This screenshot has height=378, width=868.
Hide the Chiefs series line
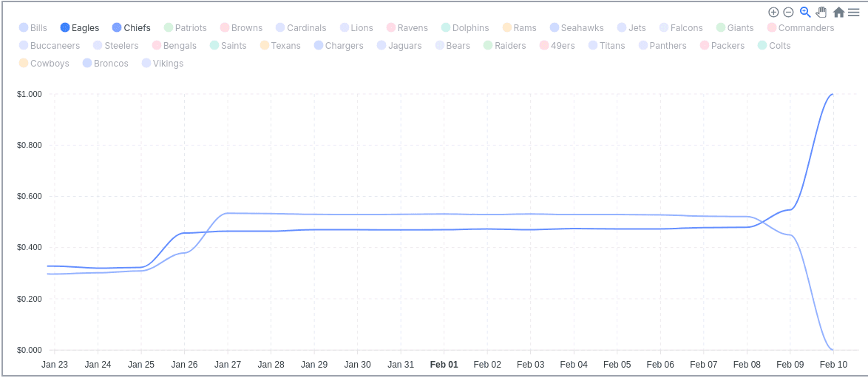pyautogui.click(x=131, y=27)
